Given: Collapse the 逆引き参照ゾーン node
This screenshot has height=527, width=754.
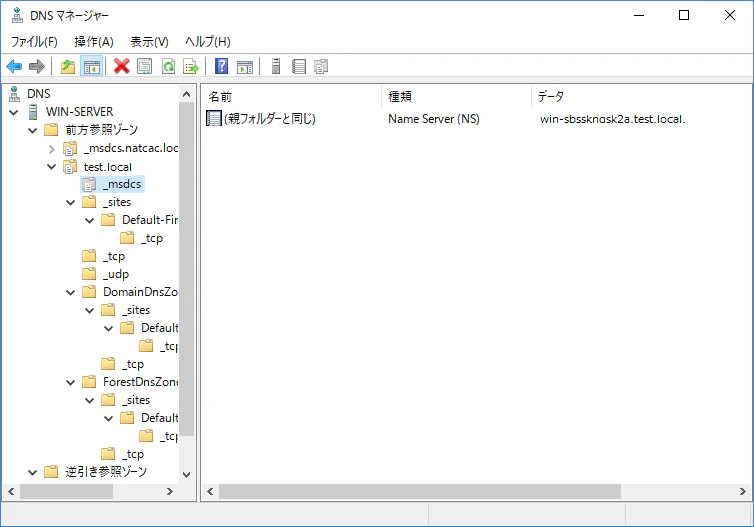Looking at the screenshot, I should (32, 473).
